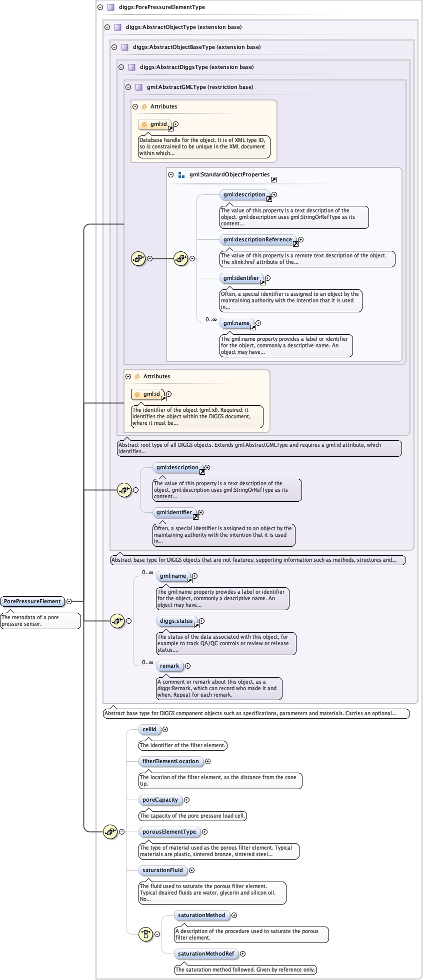The image size is (423, 980).
Task: Collapse the gml:AbstractGMLType restriction base
Action: click(x=128, y=87)
